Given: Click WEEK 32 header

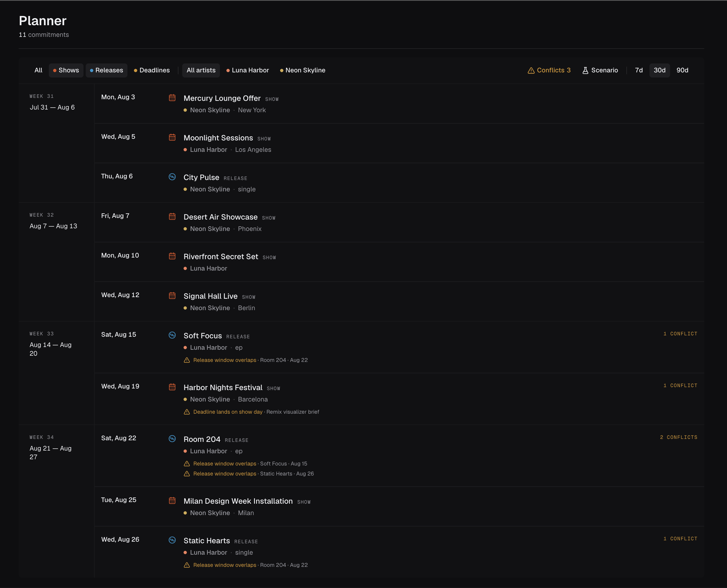Looking at the screenshot, I should (x=42, y=216).
